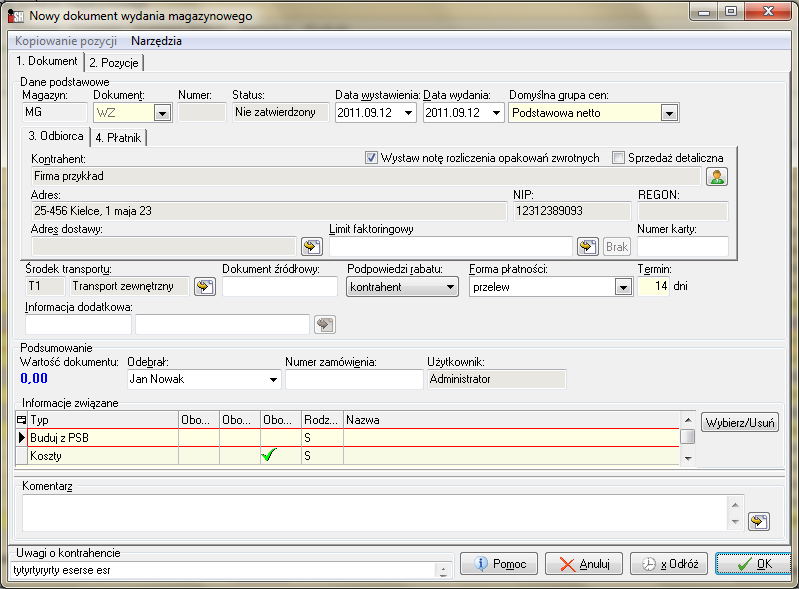Click the Komentarz scrollbar up arrow
This screenshot has width=799, height=589.
pyautogui.click(x=735, y=505)
